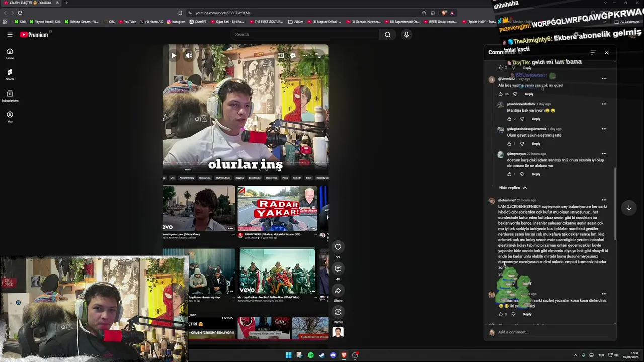Bookmark this page from the address bar
The width and height of the screenshot is (644, 362).
(x=180, y=13)
